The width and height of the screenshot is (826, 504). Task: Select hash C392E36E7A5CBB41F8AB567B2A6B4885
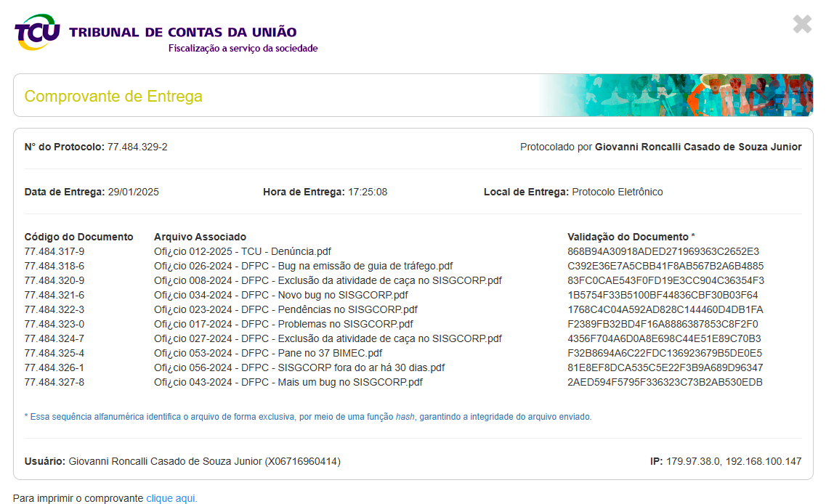tap(665, 266)
